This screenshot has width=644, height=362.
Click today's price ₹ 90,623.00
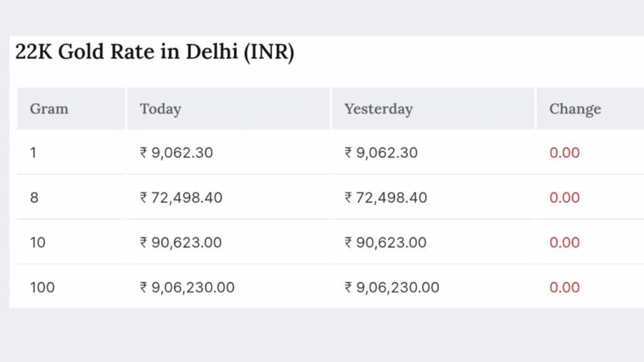(180, 243)
